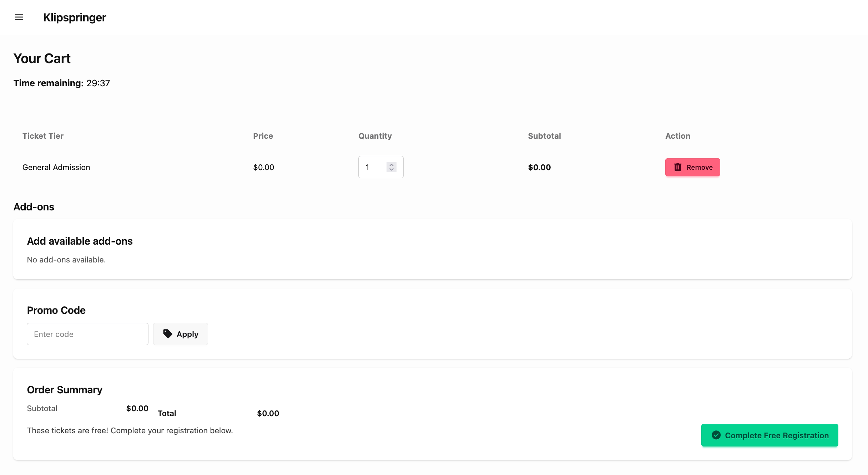The width and height of the screenshot is (868, 475).
Task: Click the Ticket Tier column header
Action: coord(43,136)
